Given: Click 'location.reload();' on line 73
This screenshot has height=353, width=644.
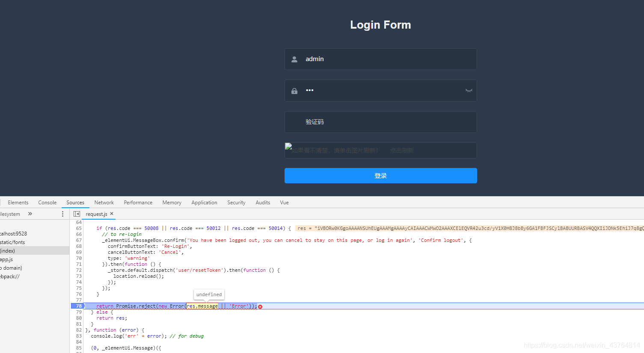Looking at the screenshot, I should click(x=139, y=276).
